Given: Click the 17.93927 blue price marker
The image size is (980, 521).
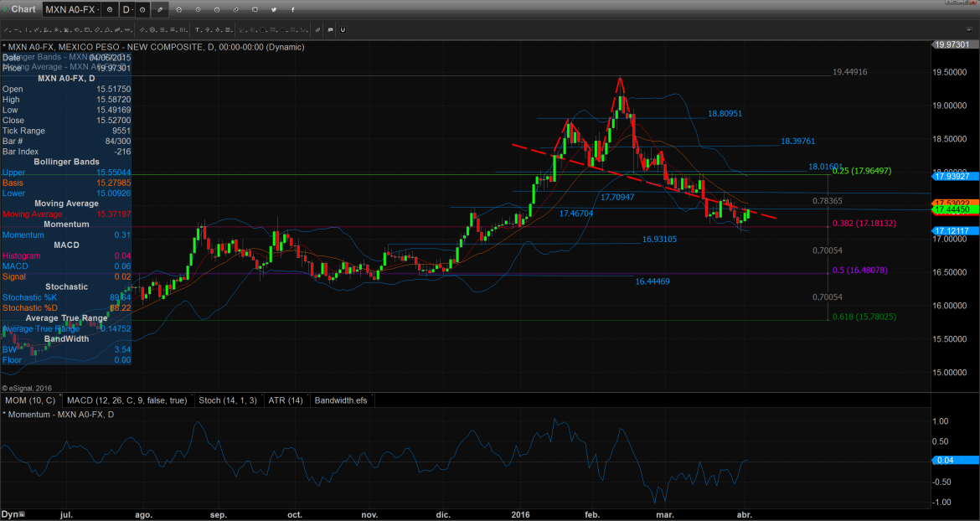Looking at the screenshot, I should pos(956,176).
